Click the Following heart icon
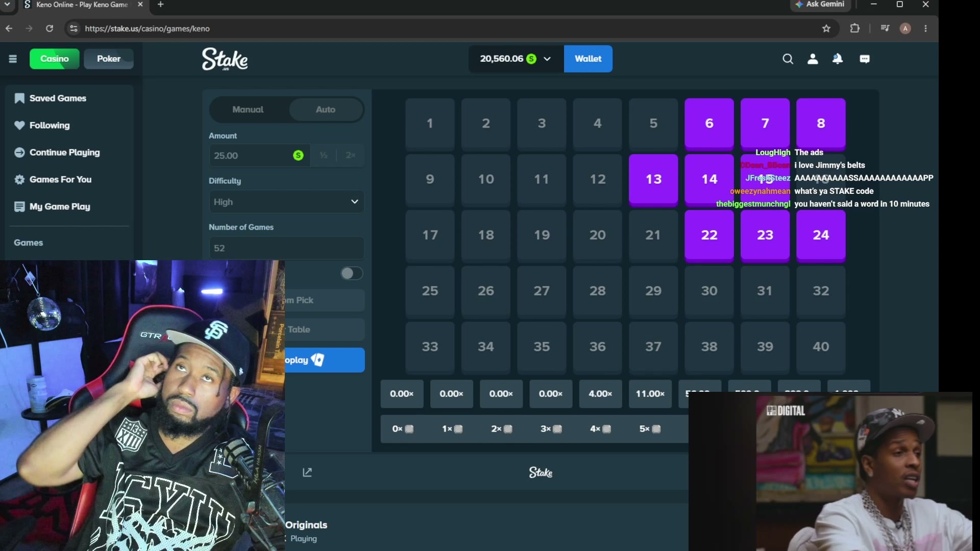The image size is (980, 551). tap(19, 126)
